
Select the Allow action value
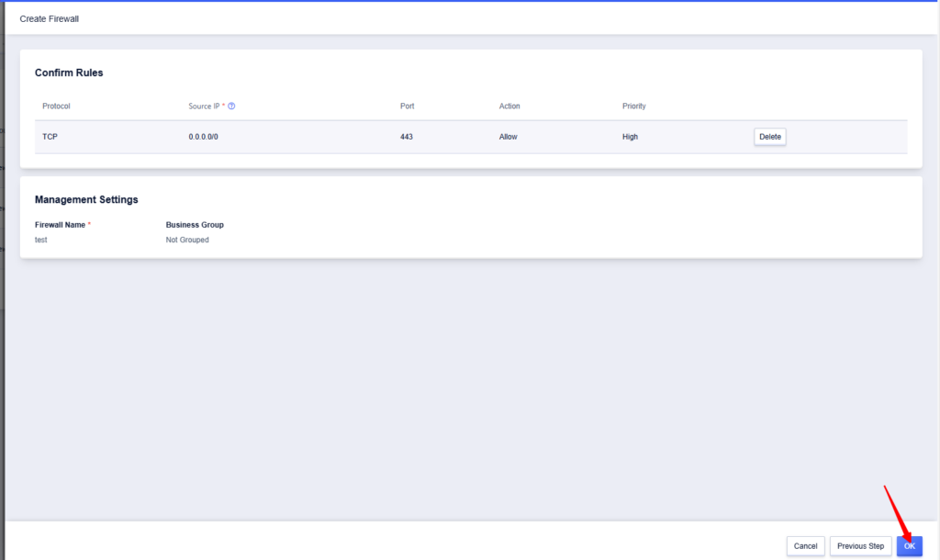point(508,137)
